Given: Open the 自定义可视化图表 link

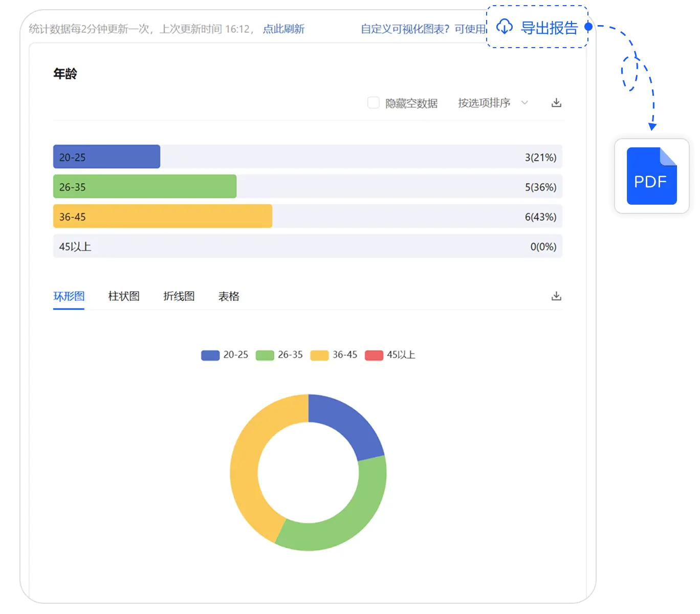Looking at the screenshot, I should pos(423,29).
